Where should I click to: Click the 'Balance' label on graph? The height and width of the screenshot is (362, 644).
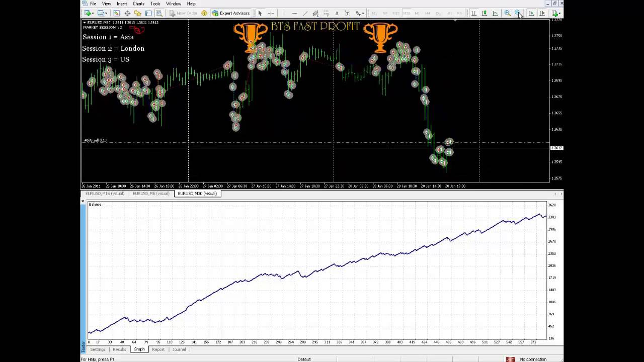[x=95, y=204]
